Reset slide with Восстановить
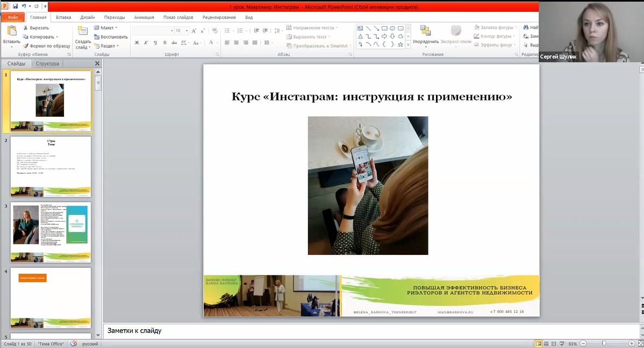The image size is (644, 348). pos(111,37)
